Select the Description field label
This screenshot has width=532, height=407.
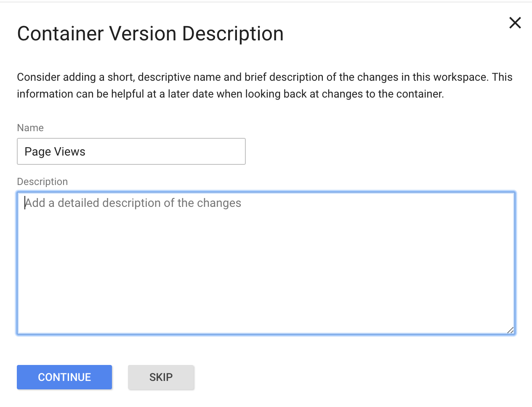(x=43, y=182)
